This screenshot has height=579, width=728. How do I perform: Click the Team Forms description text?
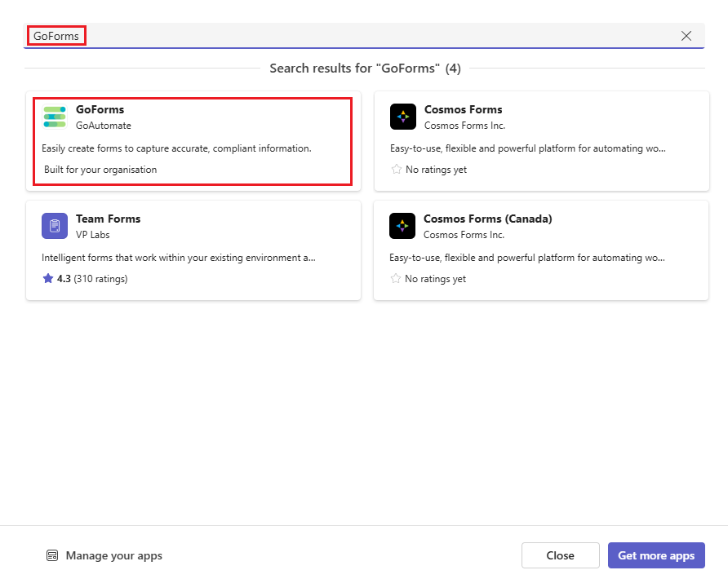point(179,258)
